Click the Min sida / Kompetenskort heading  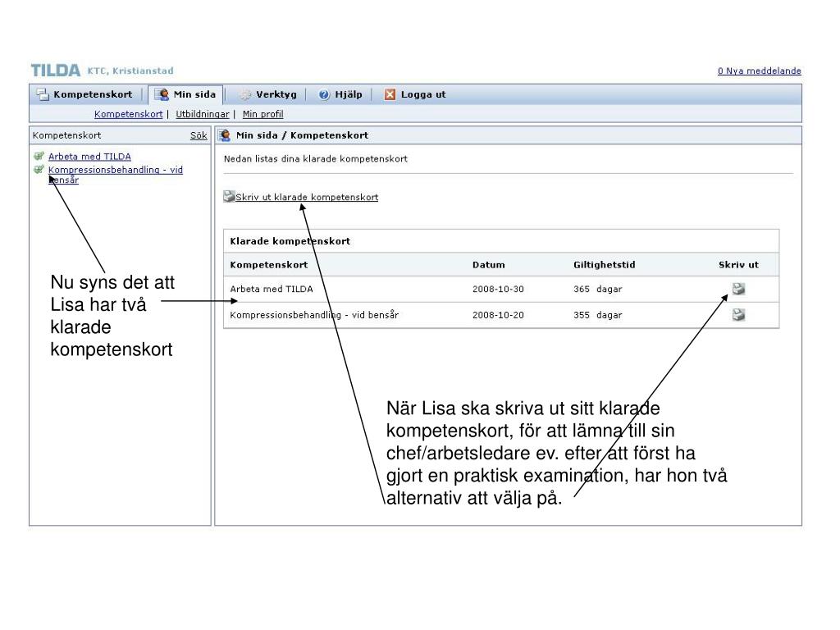pyautogui.click(x=302, y=135)
